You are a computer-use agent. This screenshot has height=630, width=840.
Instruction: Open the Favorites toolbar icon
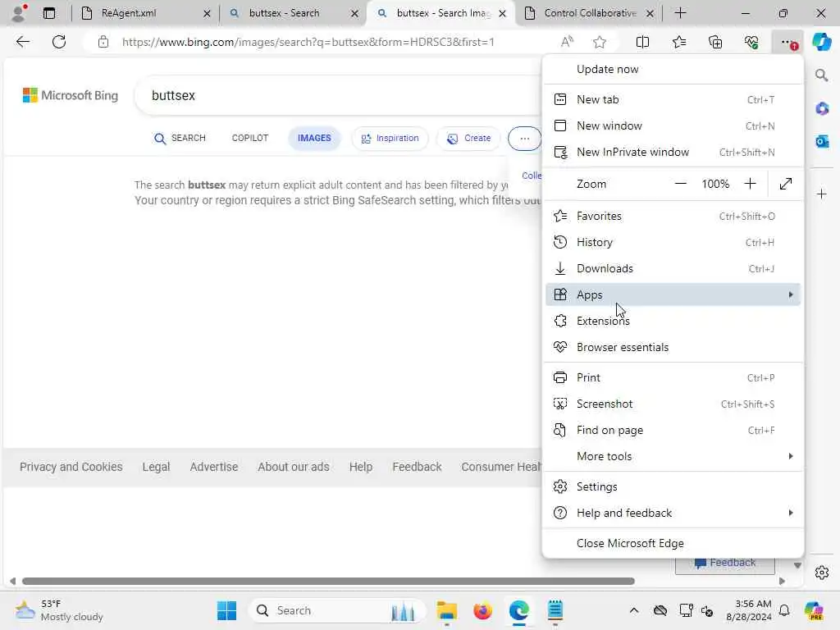[678, 42]
